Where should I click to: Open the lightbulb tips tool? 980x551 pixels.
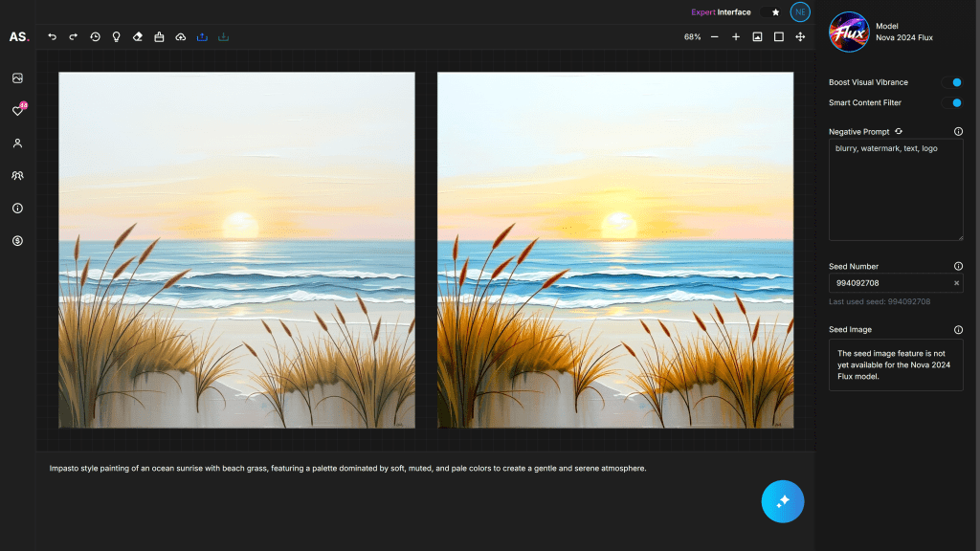tap(116, 37)
